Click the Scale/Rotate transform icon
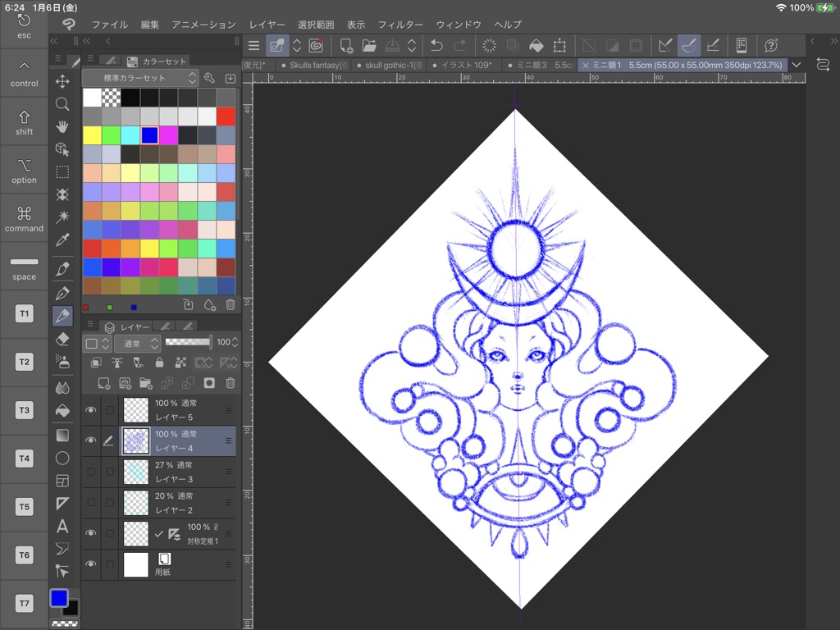The image size is (840, 630). tap(559, 46)
